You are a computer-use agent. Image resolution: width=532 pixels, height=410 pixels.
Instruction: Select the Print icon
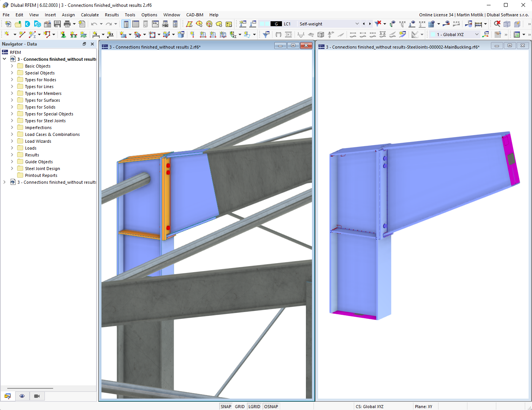point(68,24)
